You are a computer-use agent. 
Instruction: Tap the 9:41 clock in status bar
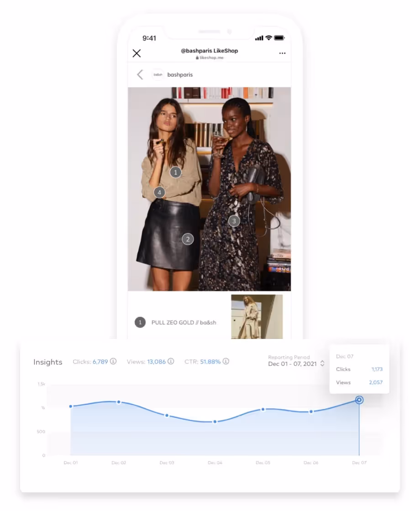[149, 38]
